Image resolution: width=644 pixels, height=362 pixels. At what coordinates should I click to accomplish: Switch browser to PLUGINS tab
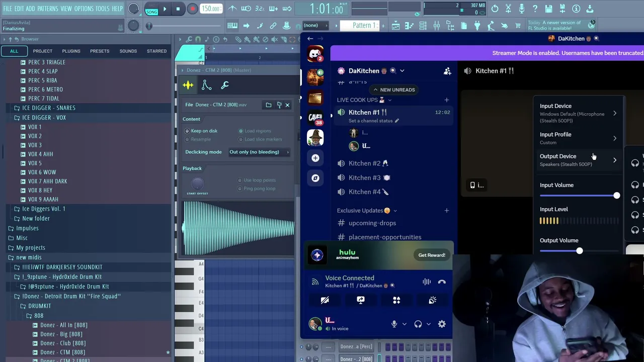pos(71,51)
